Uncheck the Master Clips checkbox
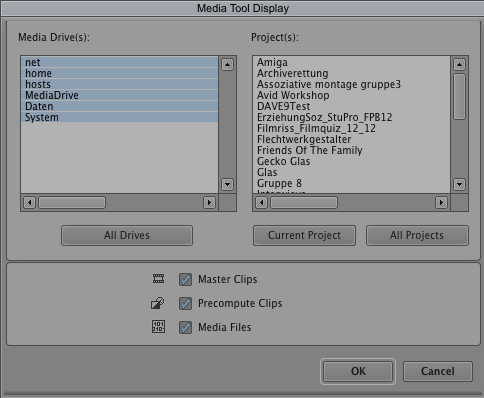 [185, 279]
